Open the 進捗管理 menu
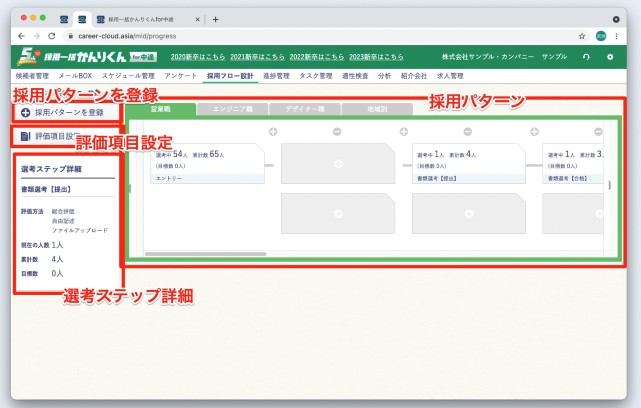The width and height of the screenshot is (641, 408). tap(276, 76)
